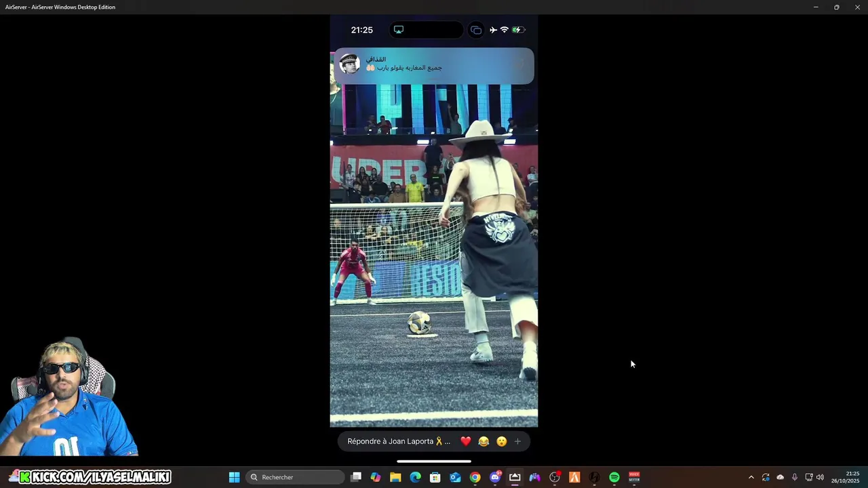The height and width of the screenshot is (488, 868).
Task: Open Outlook from the taskbar
Action: pos(455,477)
